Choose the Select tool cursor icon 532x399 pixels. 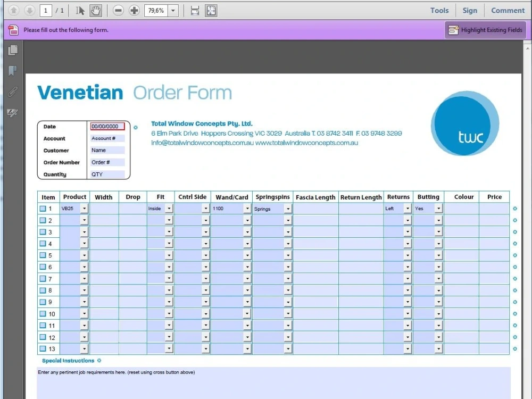click(x=80, y=11)
